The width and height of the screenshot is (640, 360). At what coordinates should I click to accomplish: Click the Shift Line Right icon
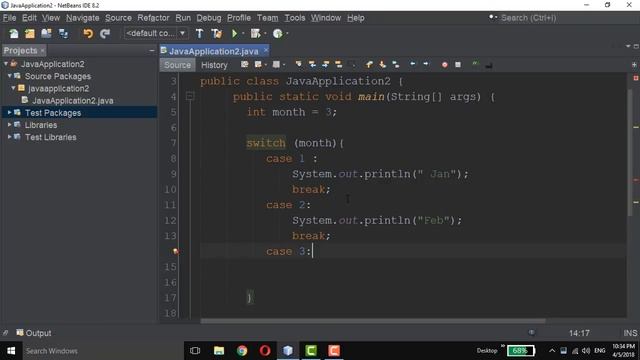(426, 64)
